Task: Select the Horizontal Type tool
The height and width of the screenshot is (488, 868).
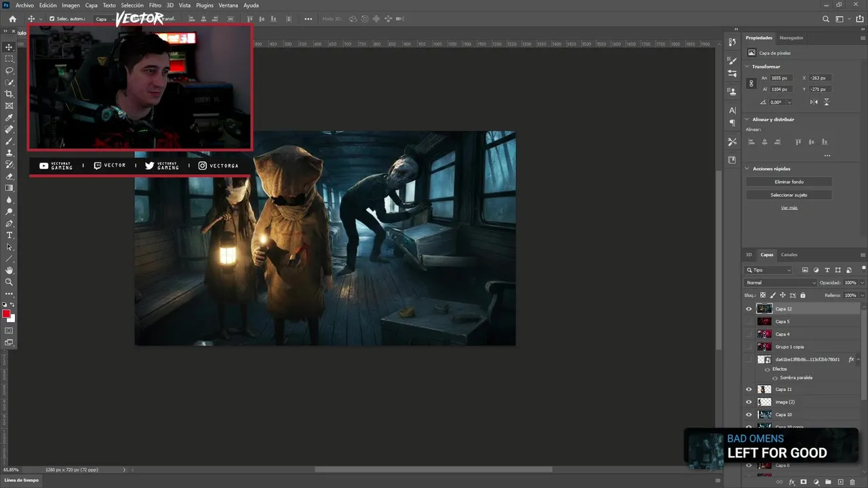Action: pyautogui.click(x=9, y=235)
